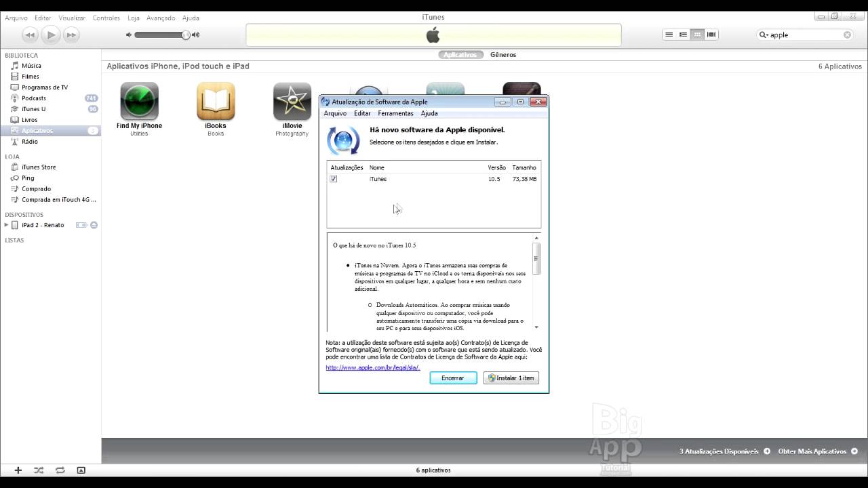This screenshot has width=868, height=488.
Task: Open the search options magnifier dropdown
Action: [764, 35]
